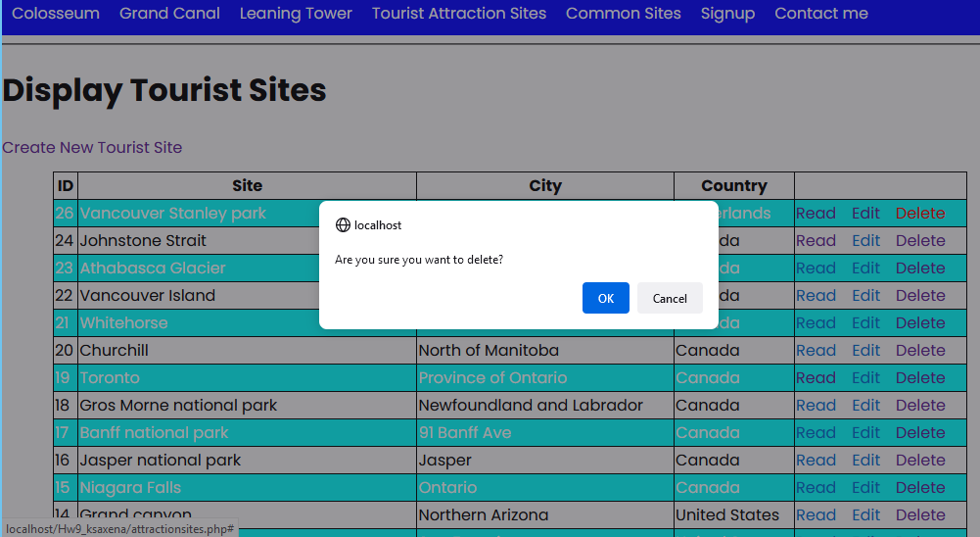The image size is (980, 537).
Task: Click the Create New Tourist Site link
Action: pos(92,148)
